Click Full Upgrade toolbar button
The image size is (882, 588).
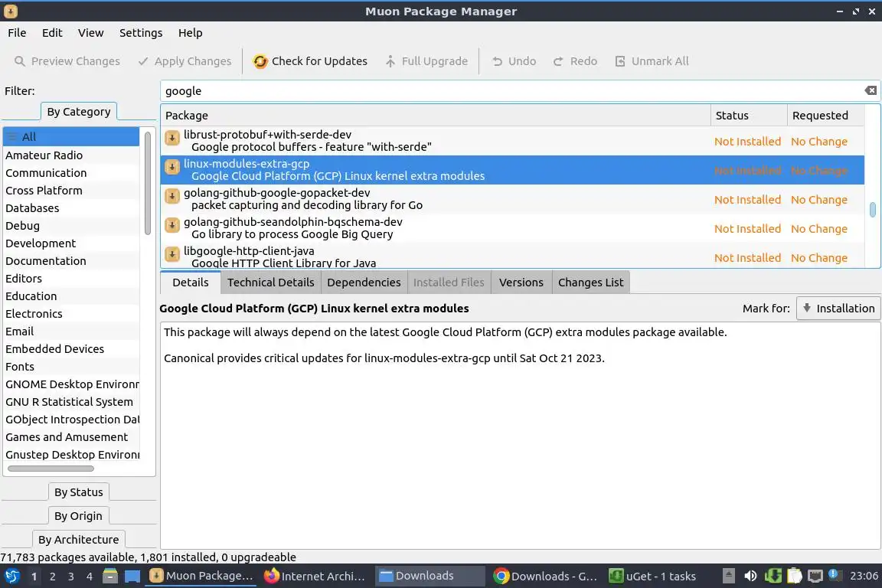(426, 60)
